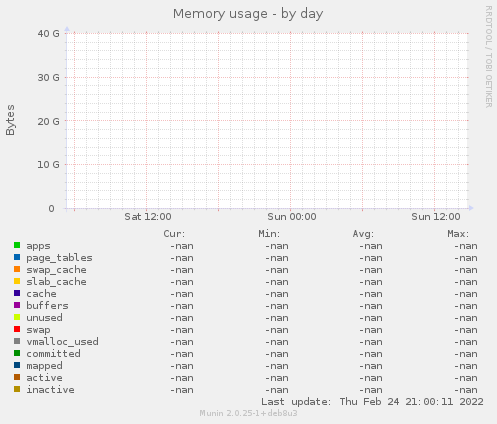
Task: Click the apps legend color swatch
Action: 17,245
